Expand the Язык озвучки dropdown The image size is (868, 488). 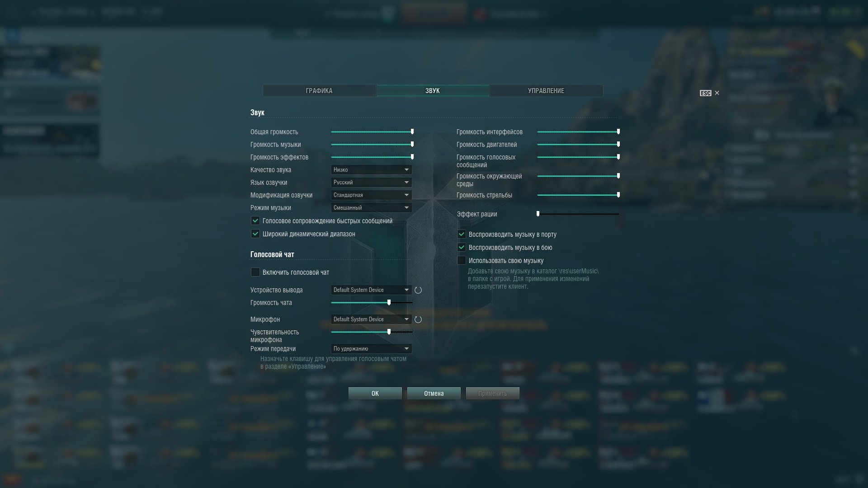coord(371,182)
